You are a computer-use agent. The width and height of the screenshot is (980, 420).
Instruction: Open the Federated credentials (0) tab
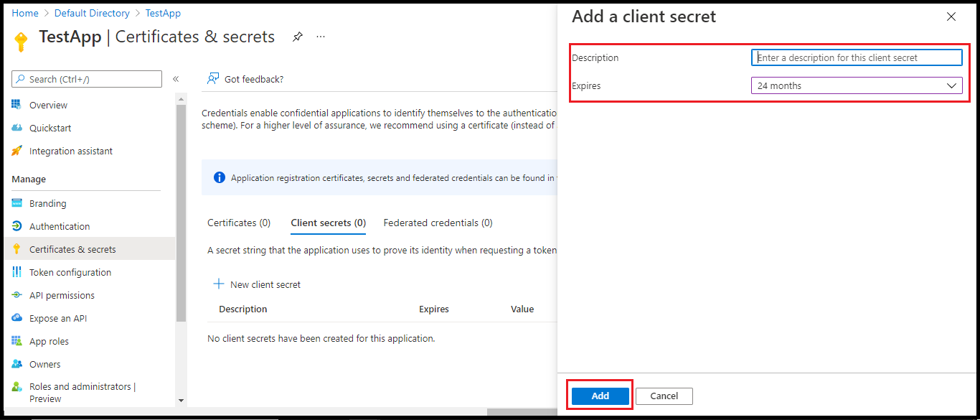pos(438,223)
